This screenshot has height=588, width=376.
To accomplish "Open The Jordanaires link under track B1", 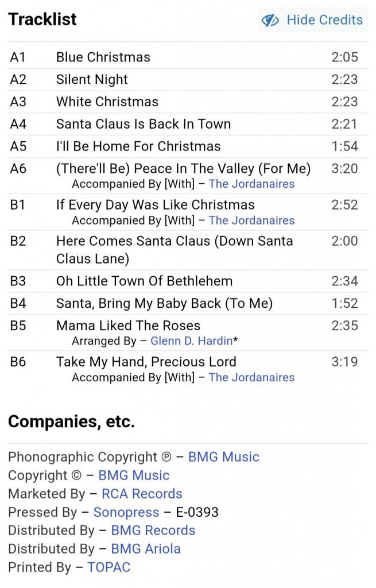I will point(251,220).
